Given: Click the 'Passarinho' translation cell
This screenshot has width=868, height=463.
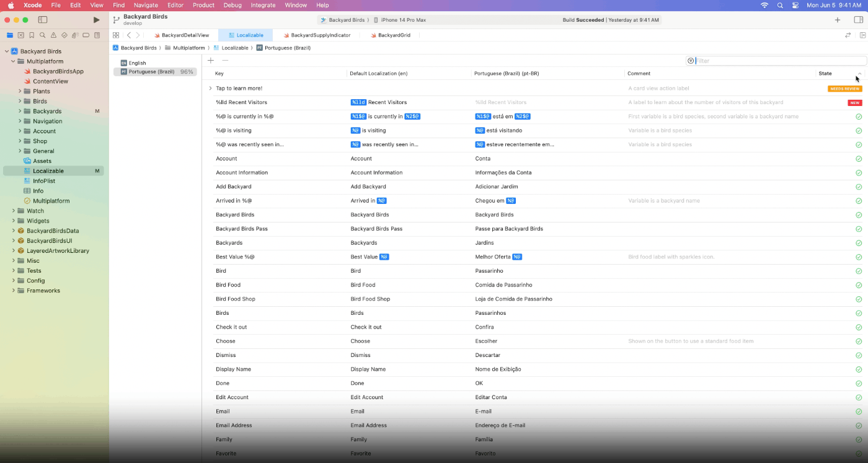Looking at the screenshot, I should (489, 271).
